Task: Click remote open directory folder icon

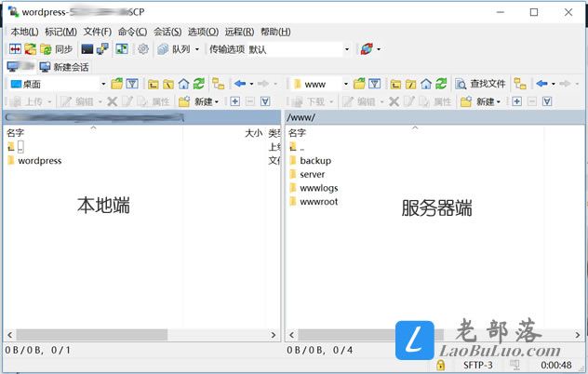Action: [x=359, y=84]
